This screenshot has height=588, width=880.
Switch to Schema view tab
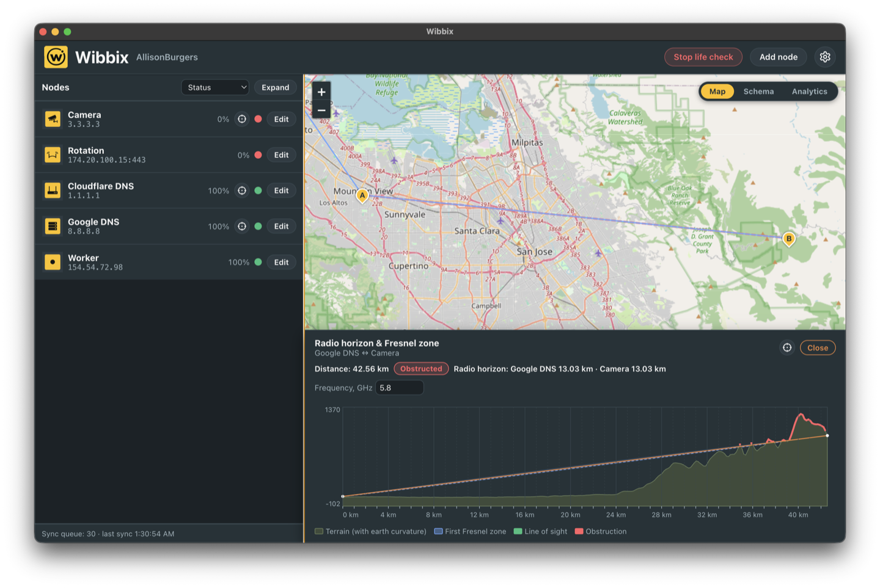click(758, 92)
